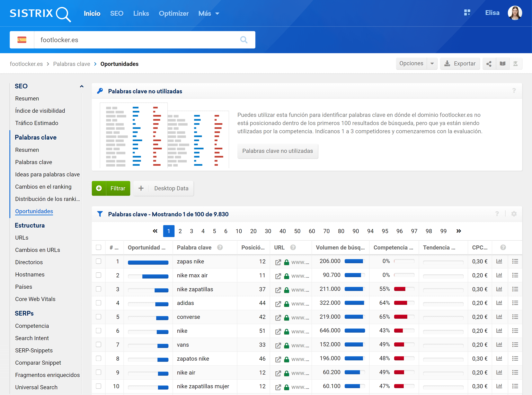Click the magnifier search icon in the domain field

pos(243,40)
